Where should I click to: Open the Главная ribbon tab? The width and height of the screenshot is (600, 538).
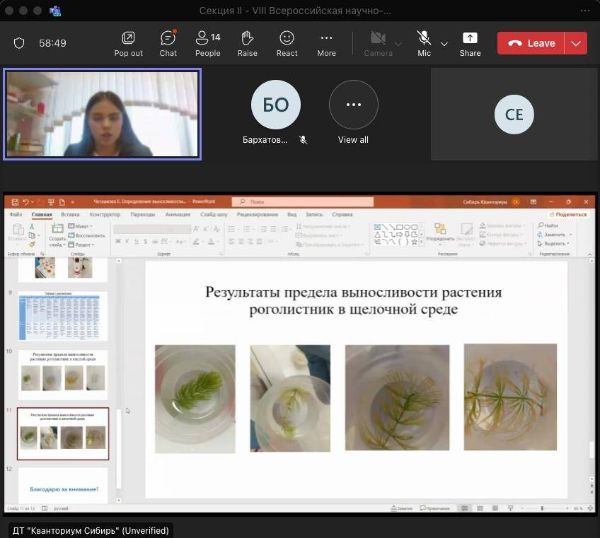click(x=42, y=214)
